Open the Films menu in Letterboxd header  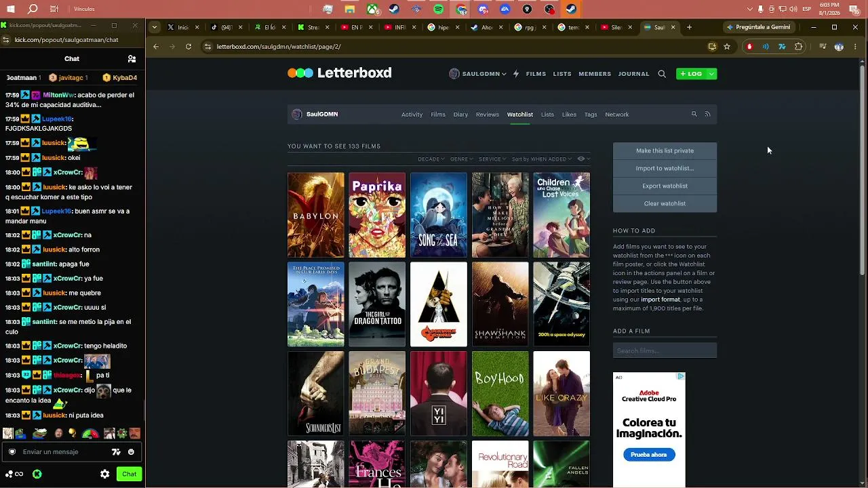coord(536,74)
